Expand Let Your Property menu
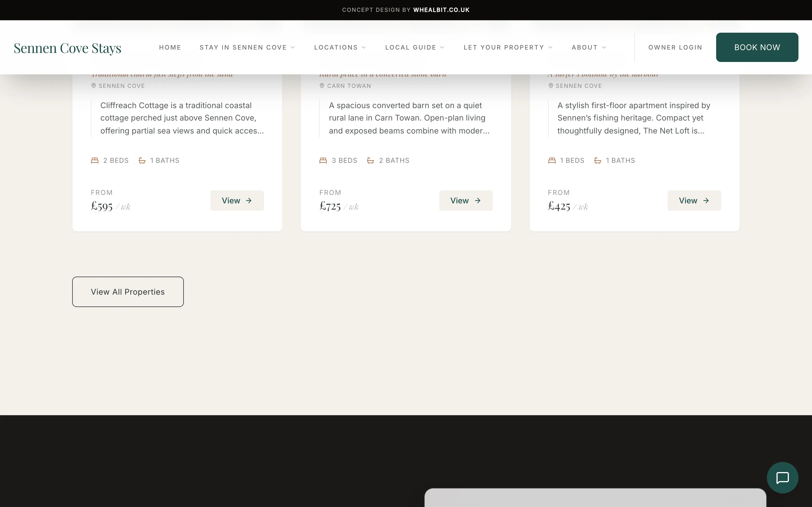The image size is (812, 507). click(x=508, y=47)
